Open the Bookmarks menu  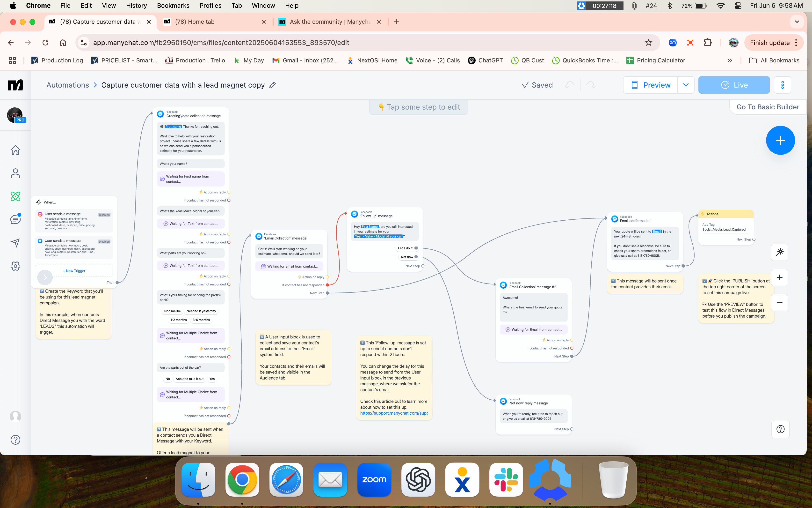173,6
